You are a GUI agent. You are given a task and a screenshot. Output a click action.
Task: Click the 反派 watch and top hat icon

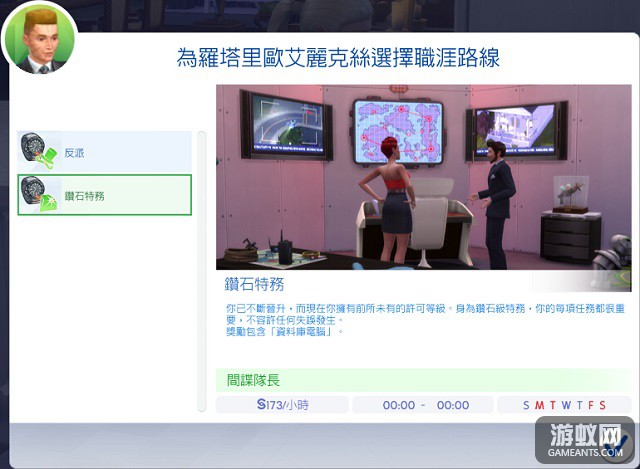tap(39, 151)
